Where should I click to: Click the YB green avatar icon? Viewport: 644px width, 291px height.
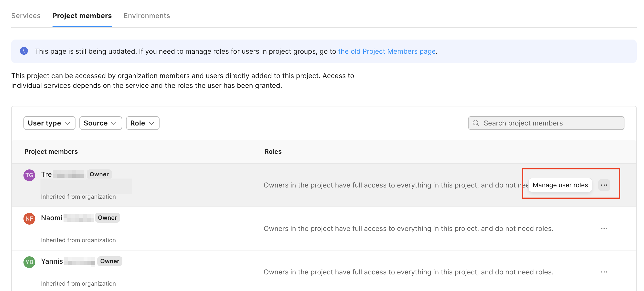click(x=29, y=262)
